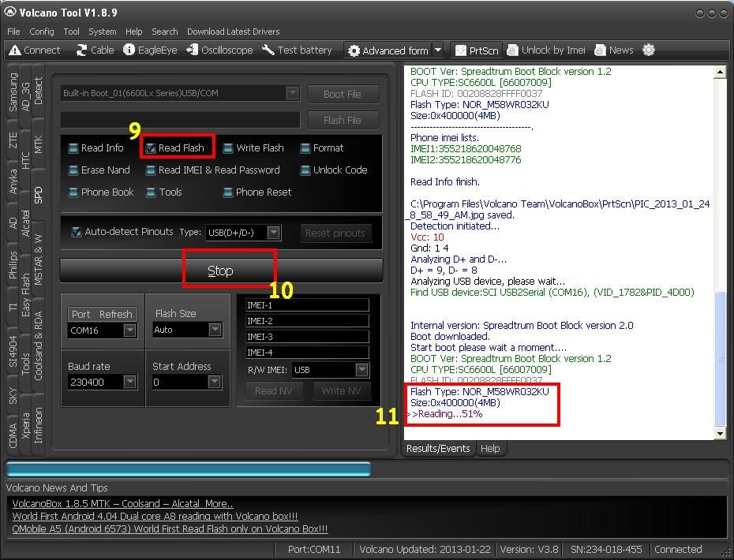Expand the pinout Type USB(D+/D-) dropdown
Image resolution: width=734 pixels, height=560 pixels.
pos(273,233)
